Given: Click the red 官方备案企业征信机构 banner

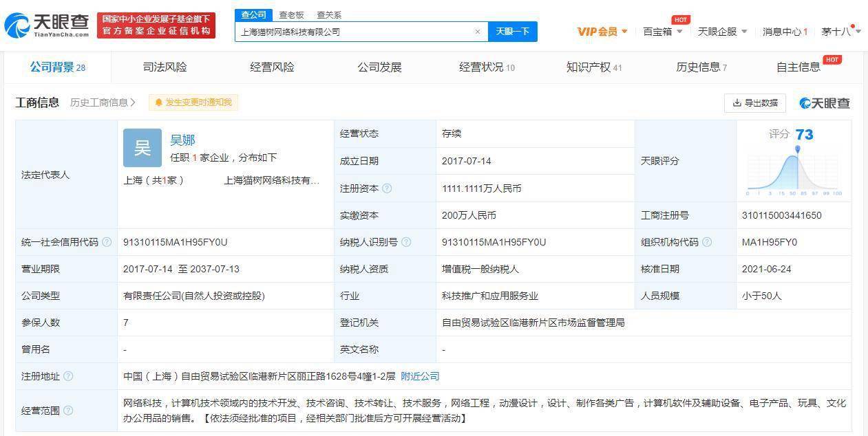Looking at the screenshot, I should coord(156,25).
